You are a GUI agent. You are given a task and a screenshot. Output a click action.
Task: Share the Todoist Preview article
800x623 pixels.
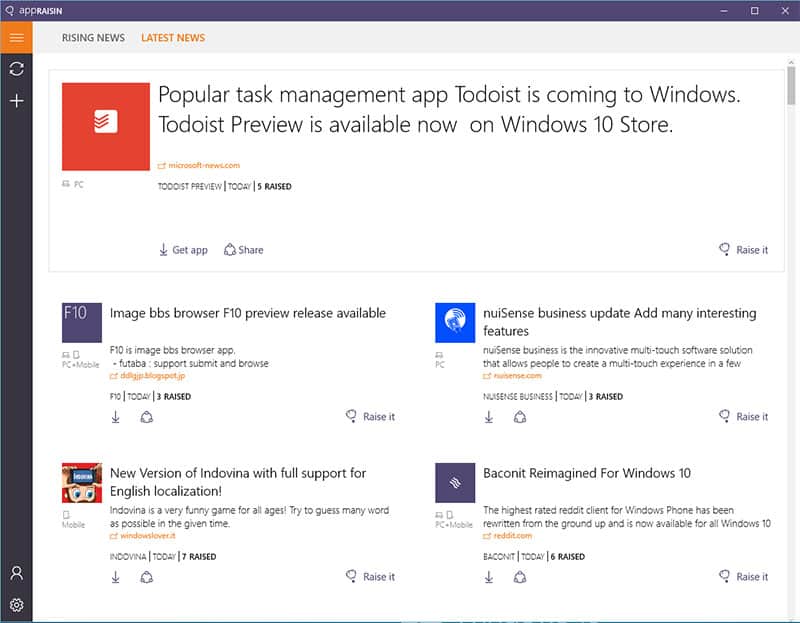pos(244,250)
